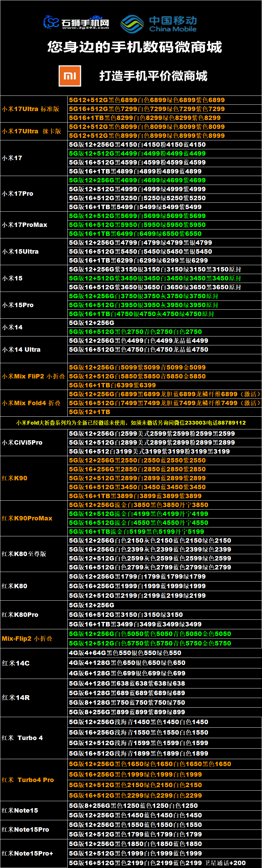This screenshot has width=262, height=868.
Task: Select the 红米14C model label
Action: click(x=16, y=663)
